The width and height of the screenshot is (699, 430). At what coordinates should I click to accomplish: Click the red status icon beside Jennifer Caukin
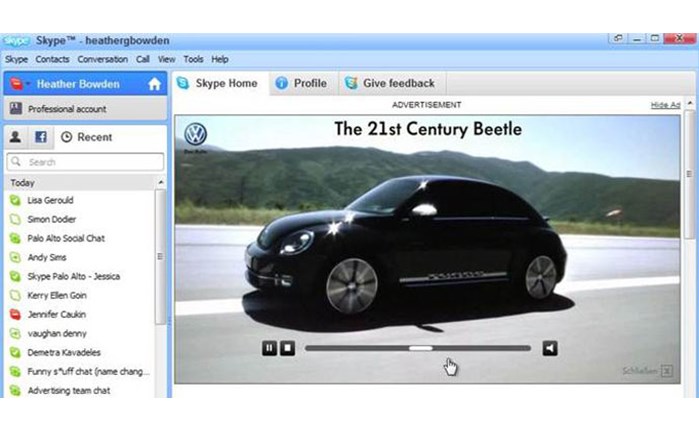click(x=15, y=315)
